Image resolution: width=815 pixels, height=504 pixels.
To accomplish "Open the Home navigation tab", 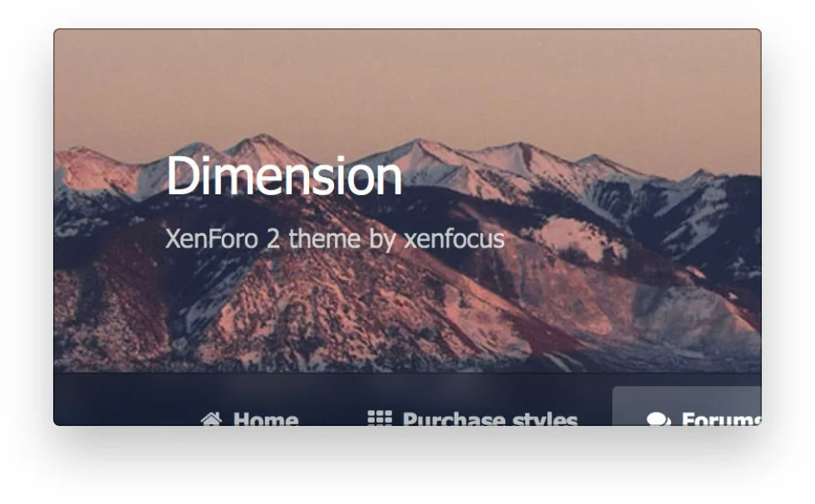I will 249,418.
